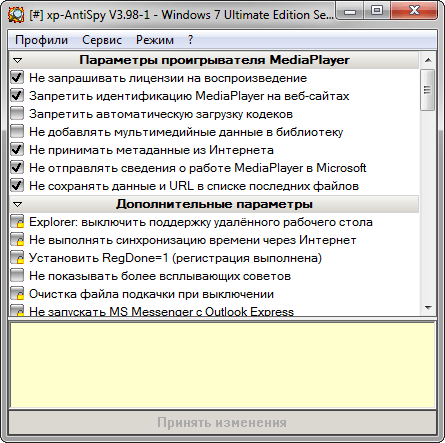445x443 pixels.
Task: Maximize the xp-AntiSpy window
Action: click(377, 11)
